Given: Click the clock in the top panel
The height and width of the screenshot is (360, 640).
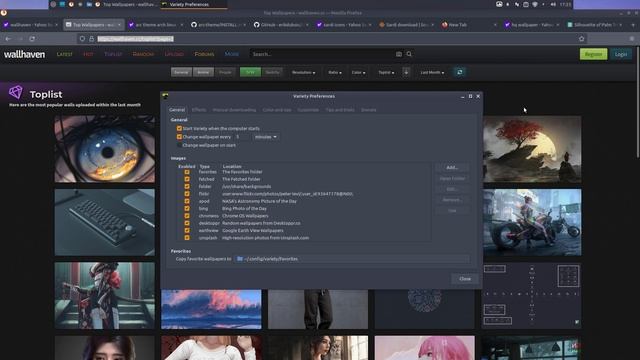Looking at the screenshot, I should pyautogui.click(x=565, y=4).
